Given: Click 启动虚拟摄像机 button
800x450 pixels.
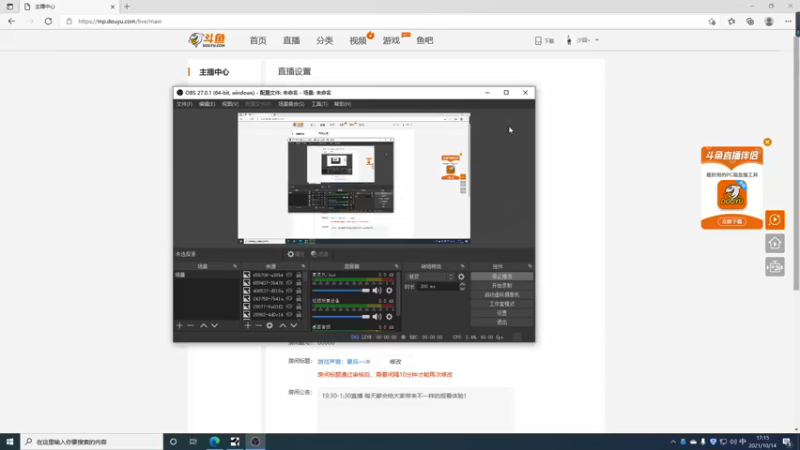Looking at the screenshot, I should tap(502, 295).
